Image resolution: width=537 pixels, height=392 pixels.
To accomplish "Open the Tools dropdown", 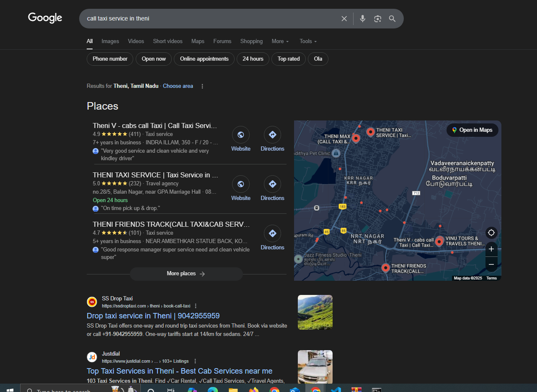I will [308, 41].
